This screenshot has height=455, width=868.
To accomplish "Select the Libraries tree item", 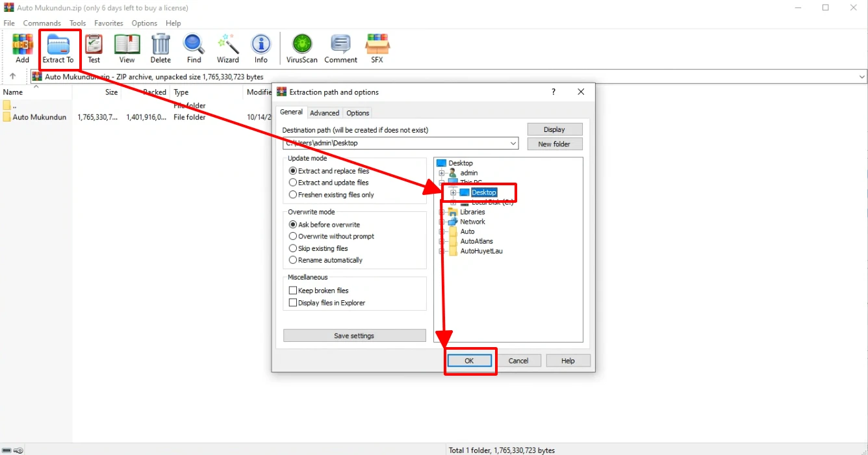I will click(472, 212).
